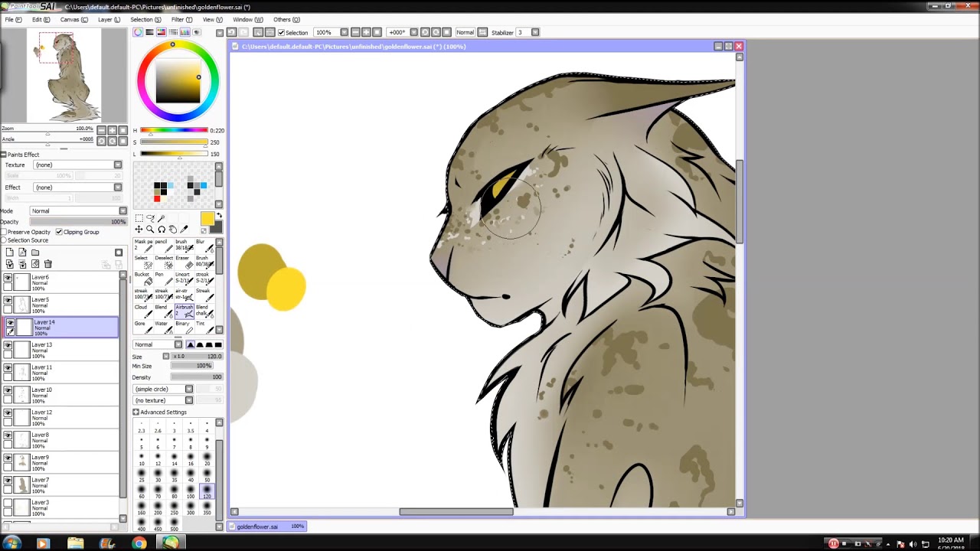Viewport: 980px width, 551px height.
Task: Hide Layer13 with its eye icon
Action: coord(8,346)
